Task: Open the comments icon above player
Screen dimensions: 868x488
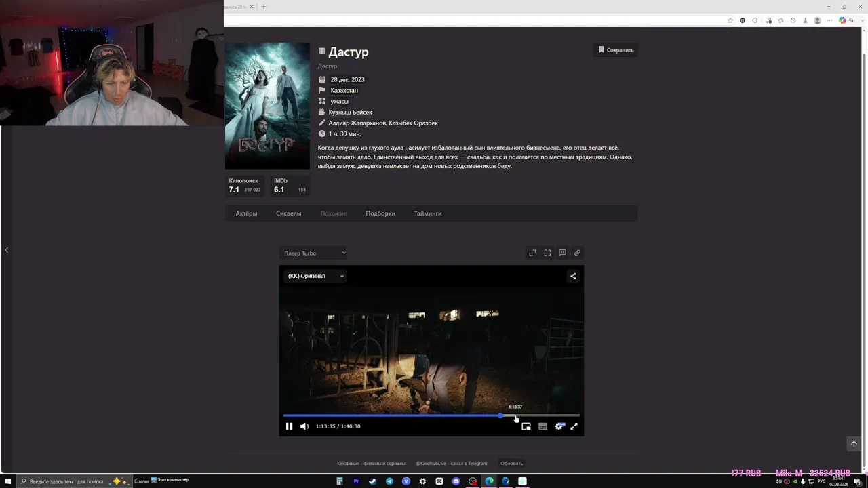Action: click(x=562, y=253)
